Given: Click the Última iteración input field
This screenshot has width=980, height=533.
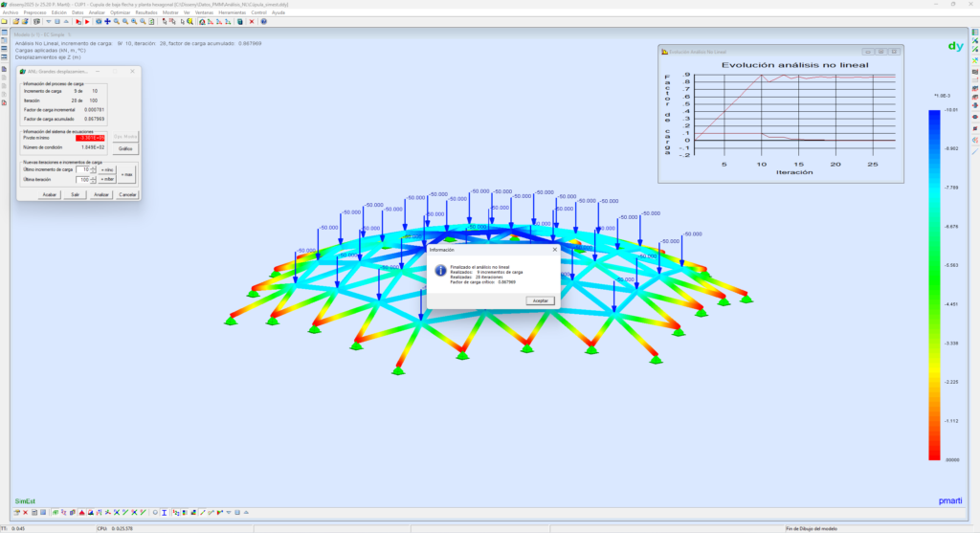Looking at the screenshot, I should [x=82, y=179].
